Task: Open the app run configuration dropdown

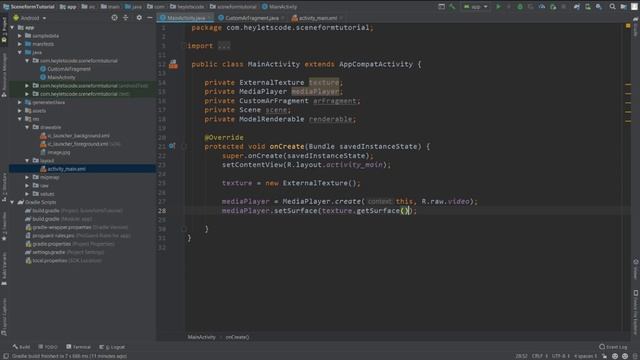Action: pos(476,7)
